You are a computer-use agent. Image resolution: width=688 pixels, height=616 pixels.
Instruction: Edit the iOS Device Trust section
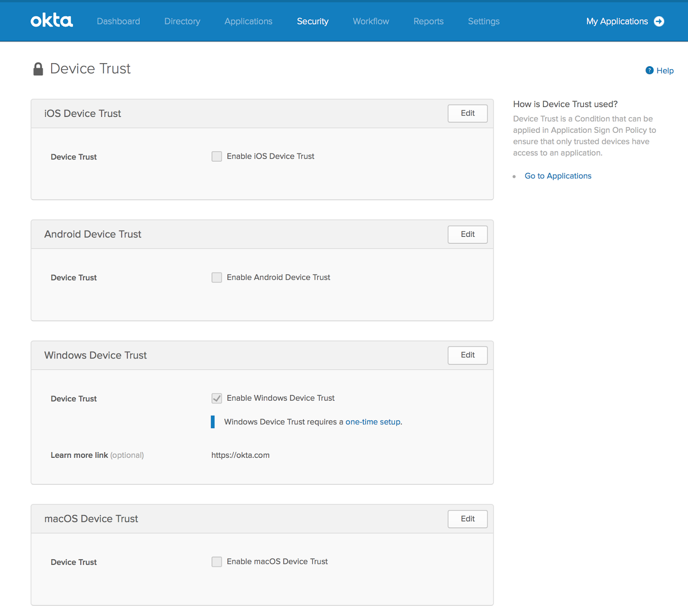(x=467, y=113)
